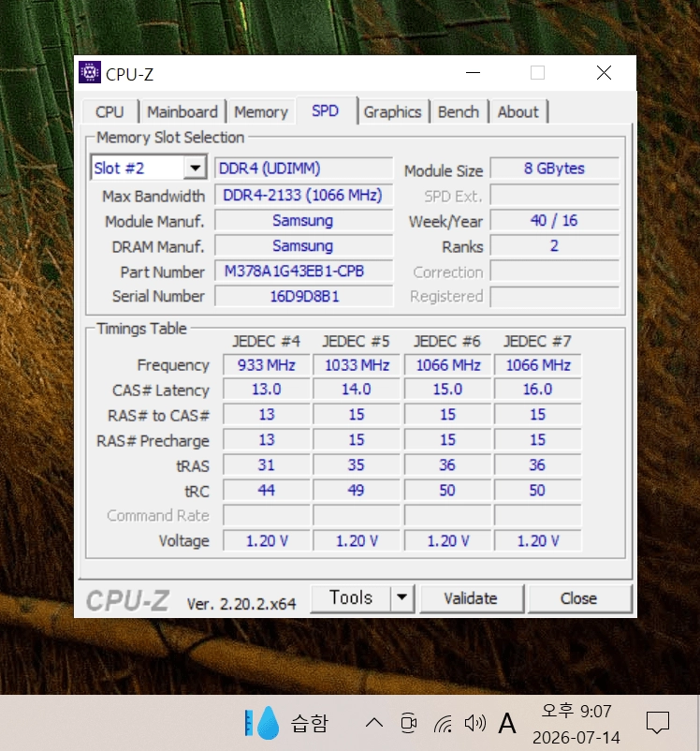Click the JEDEC #4 tRAS value 31

[x=266, y=464]
